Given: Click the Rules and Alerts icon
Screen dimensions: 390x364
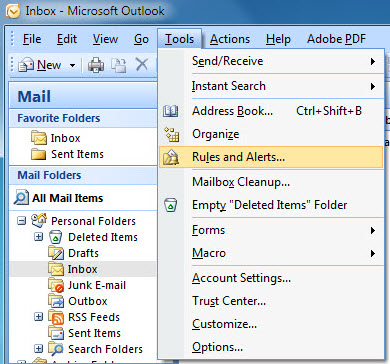Looking at the screenshot, I should [x=171, y=157].
